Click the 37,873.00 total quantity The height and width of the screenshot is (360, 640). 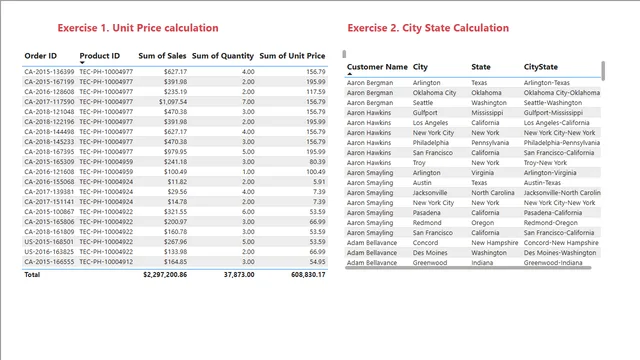point(239,275)
